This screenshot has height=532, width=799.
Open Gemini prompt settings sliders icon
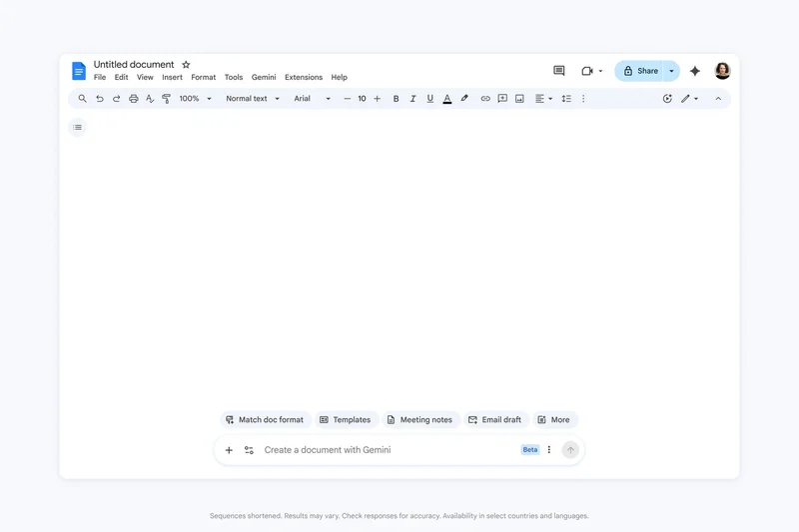(249, 450)
